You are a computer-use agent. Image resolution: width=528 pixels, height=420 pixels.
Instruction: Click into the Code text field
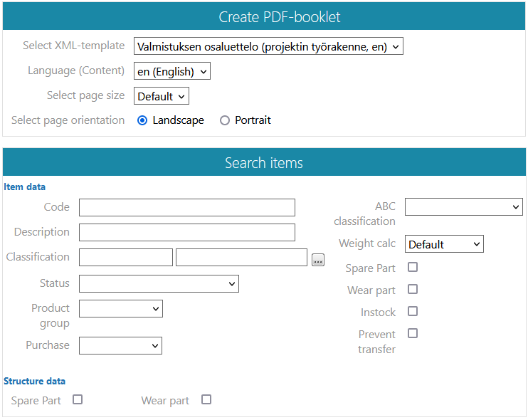click(x=187, y=208)
